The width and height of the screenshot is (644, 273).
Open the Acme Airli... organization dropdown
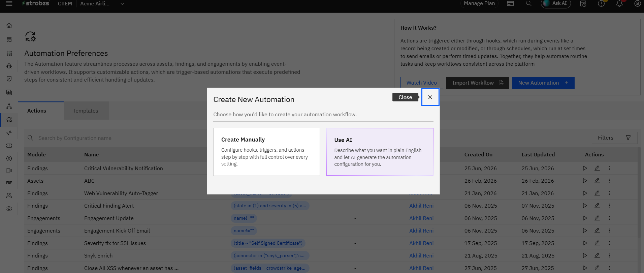click(102, 3)
